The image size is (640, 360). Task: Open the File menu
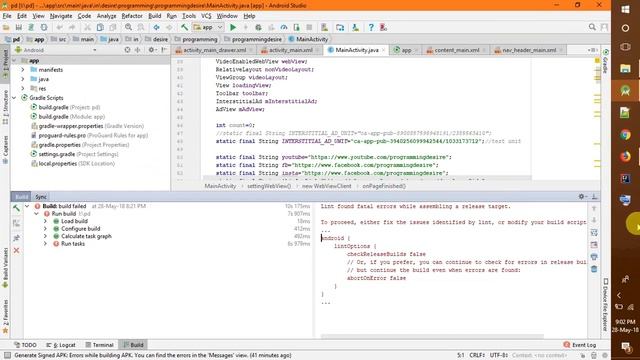point(7,16)
